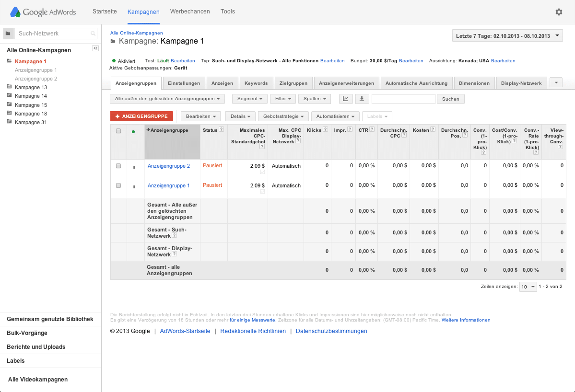
Task: Open the Filter dropdown
Action: tap(283, 99)
